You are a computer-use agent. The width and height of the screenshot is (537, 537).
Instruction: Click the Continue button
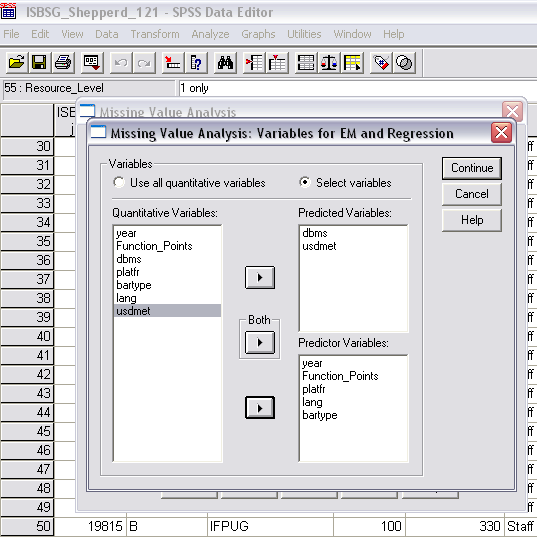pos(472,168)
